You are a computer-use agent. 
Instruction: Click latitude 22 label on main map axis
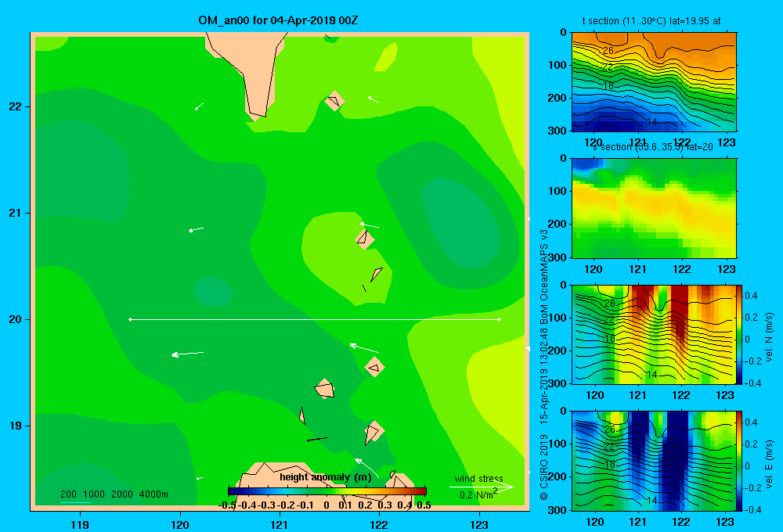point(16,106)
